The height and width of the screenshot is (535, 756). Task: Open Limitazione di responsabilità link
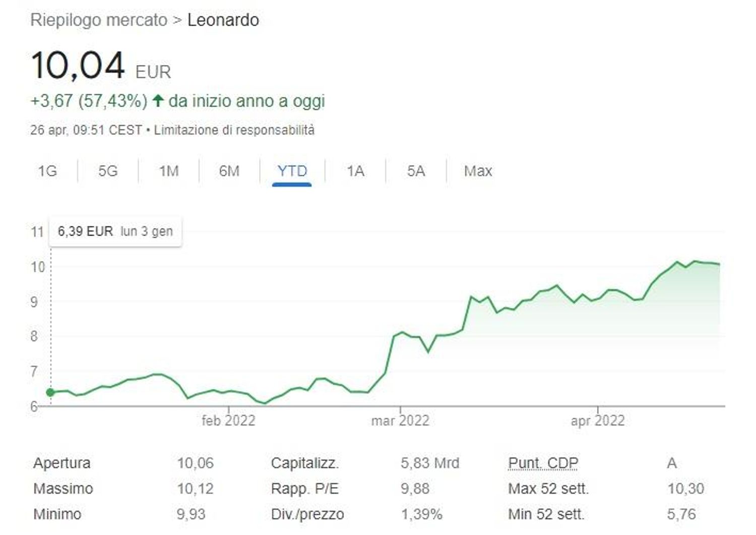coord(234,130)
